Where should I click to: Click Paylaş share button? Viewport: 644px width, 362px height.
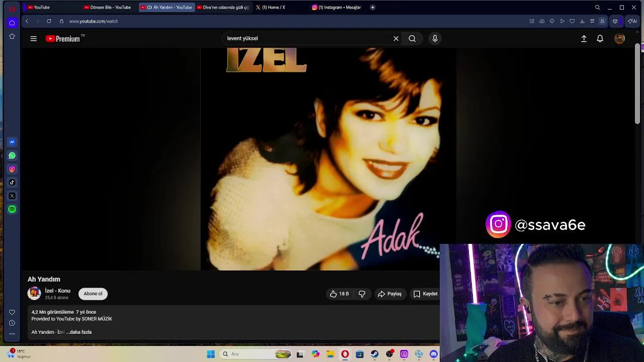click(389, 294)
